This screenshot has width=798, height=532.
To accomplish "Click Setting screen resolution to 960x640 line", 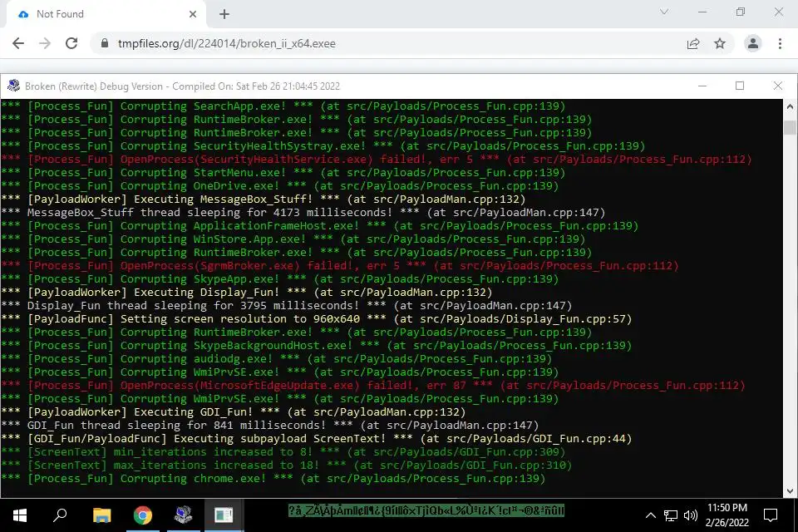I will point(317,319).
